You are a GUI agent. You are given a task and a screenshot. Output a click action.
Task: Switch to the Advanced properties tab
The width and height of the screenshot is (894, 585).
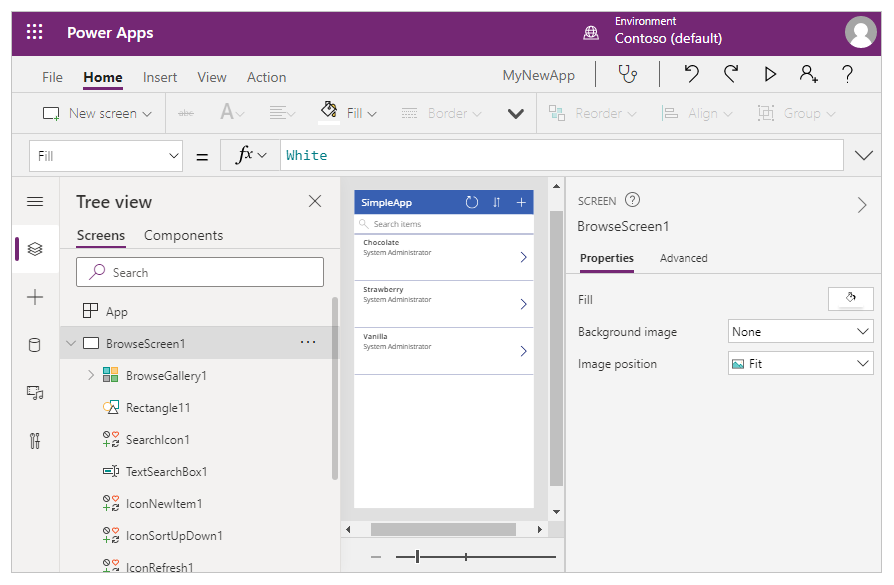[684, 258]
